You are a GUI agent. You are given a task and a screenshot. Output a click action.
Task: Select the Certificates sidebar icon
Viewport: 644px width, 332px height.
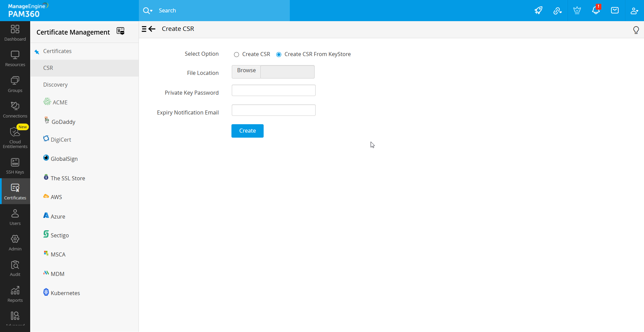tap(15, 191)
